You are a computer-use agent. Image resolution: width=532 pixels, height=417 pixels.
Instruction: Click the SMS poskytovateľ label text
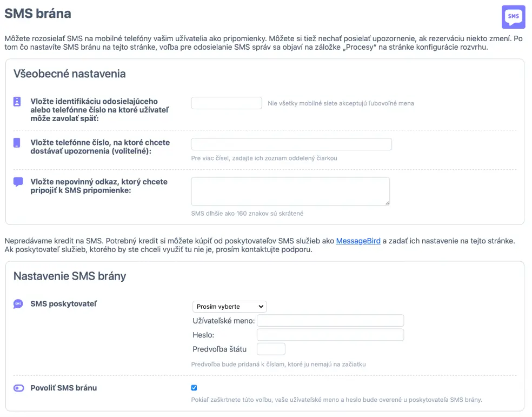[63, 304]
